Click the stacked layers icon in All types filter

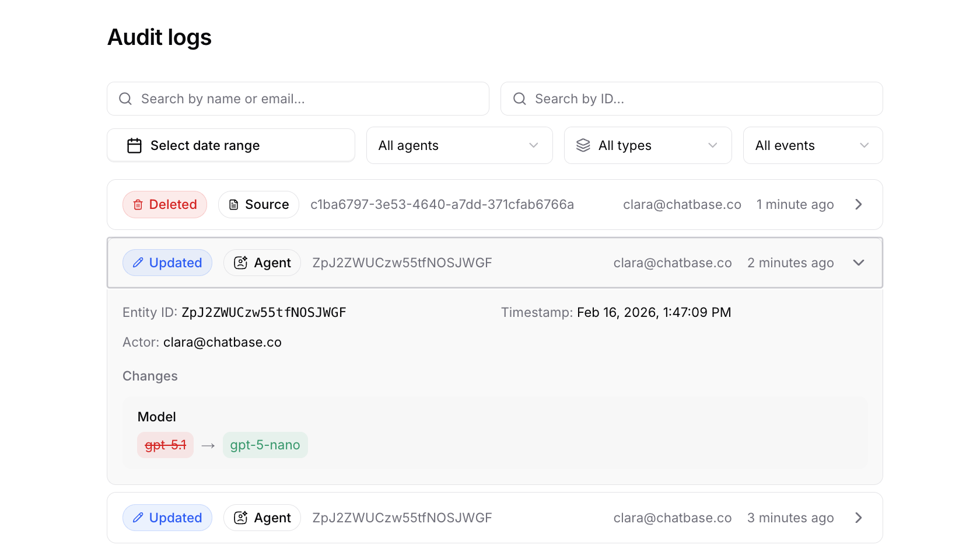584,145
